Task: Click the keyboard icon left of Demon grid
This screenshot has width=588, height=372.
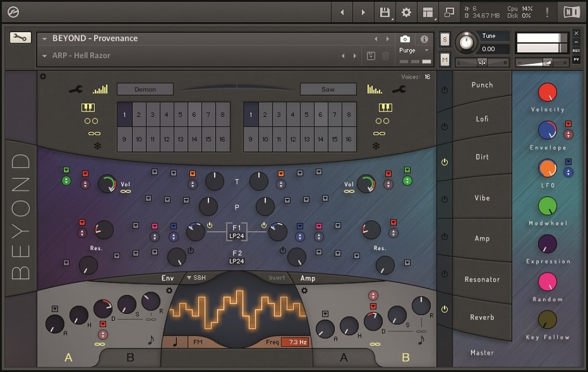Action: click(x=88, y=108)
